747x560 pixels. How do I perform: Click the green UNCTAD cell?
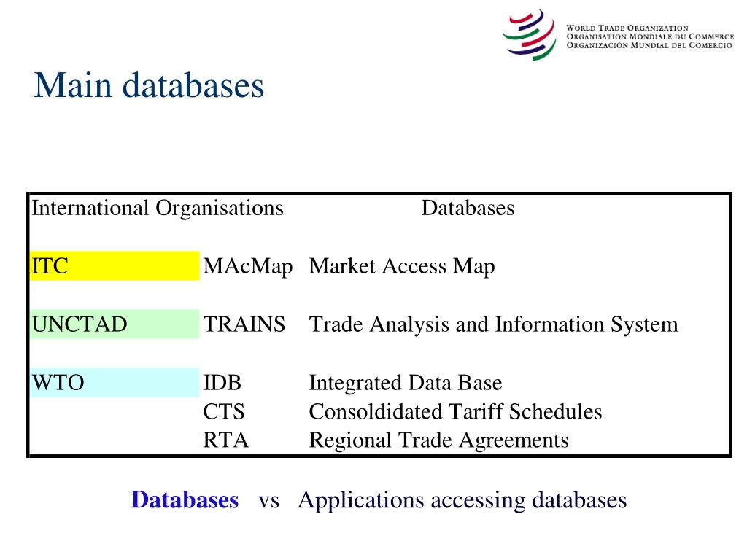[x=115, y=324]
